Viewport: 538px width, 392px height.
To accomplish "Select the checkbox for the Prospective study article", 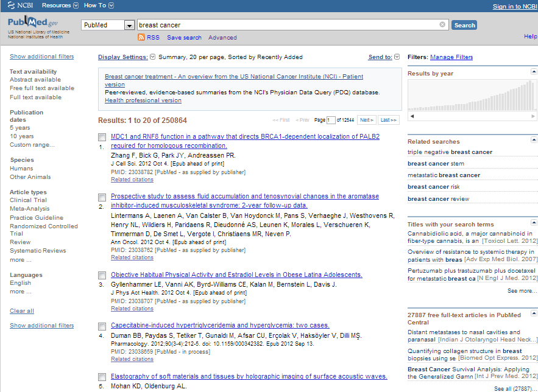I will [102, 197].
